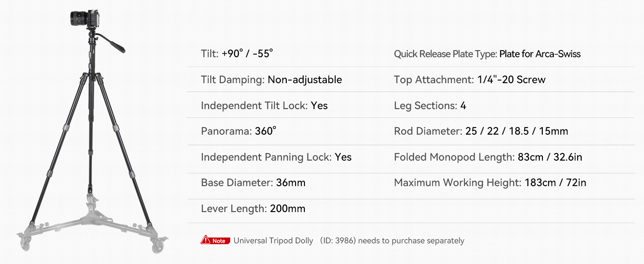Select the Independent Panning Lock row
Image resolution: width=644 pixels, height=264 pixels.
coord(276,157)
